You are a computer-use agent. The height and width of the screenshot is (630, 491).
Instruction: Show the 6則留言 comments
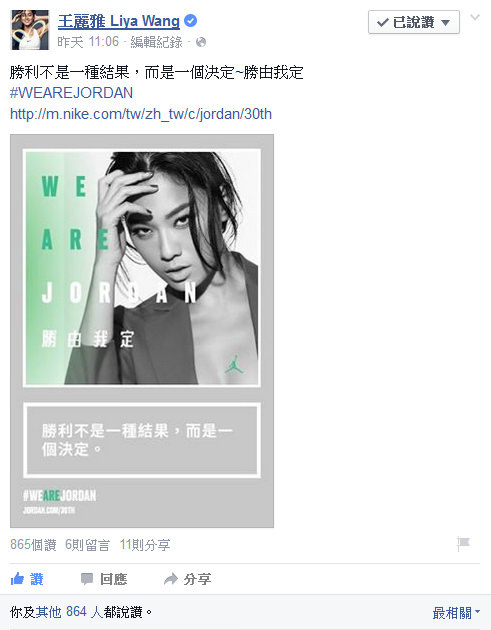tap(87, 545)
